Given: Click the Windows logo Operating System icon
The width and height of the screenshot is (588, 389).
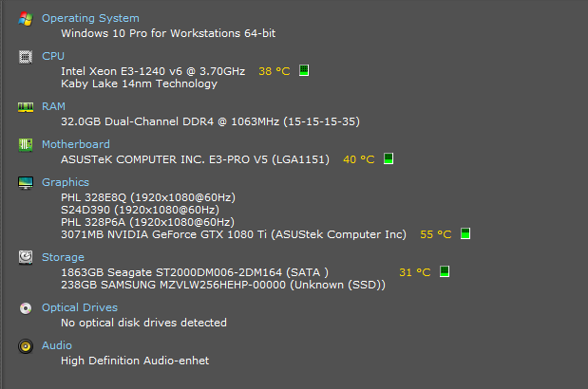Looking at the screenshot, I should click(26, 19).
